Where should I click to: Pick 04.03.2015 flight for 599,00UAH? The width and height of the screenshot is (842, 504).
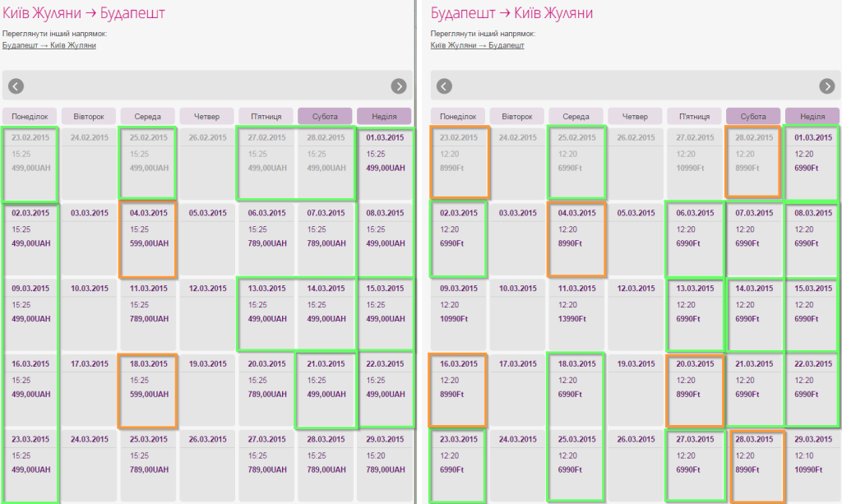[148, 239]
